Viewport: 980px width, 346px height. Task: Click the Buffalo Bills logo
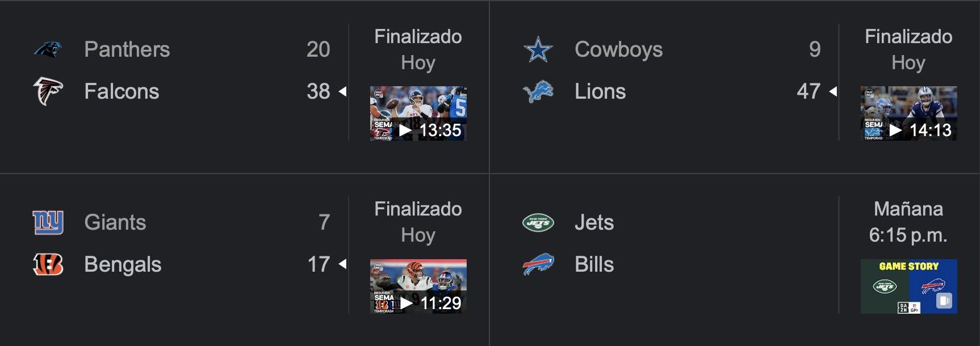tap(538, 264)
